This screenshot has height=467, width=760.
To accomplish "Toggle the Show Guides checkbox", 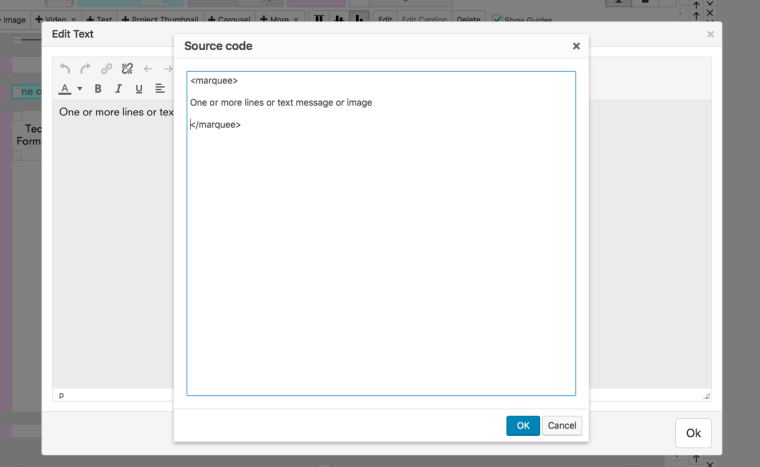I will pyautogui.click(x=498, y=20).
